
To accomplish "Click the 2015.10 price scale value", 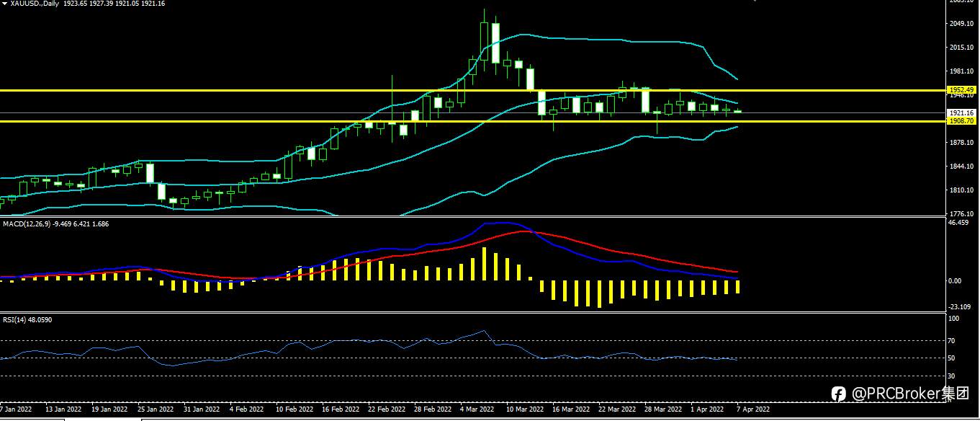I will click(x=962, y=48).
